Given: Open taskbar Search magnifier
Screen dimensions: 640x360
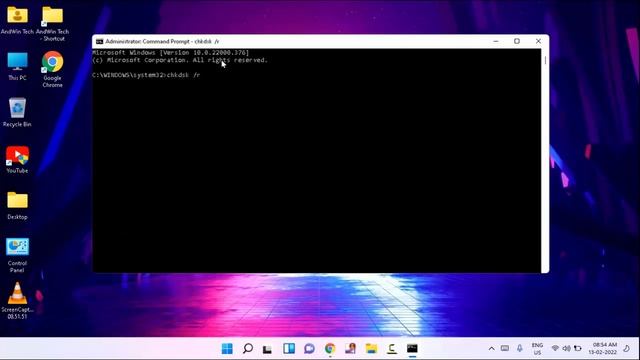Looking at the screenshot, I should 248,349.
